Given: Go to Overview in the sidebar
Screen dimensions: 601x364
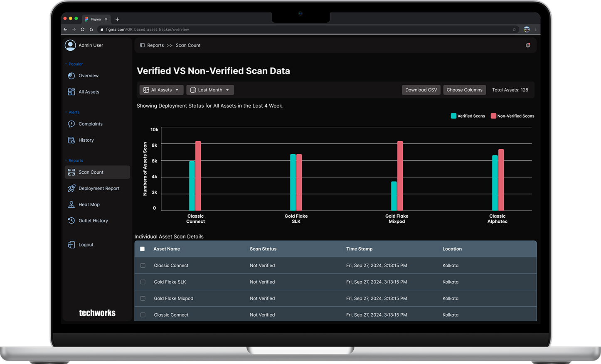Looking at the screenshot, I should 89,76.
